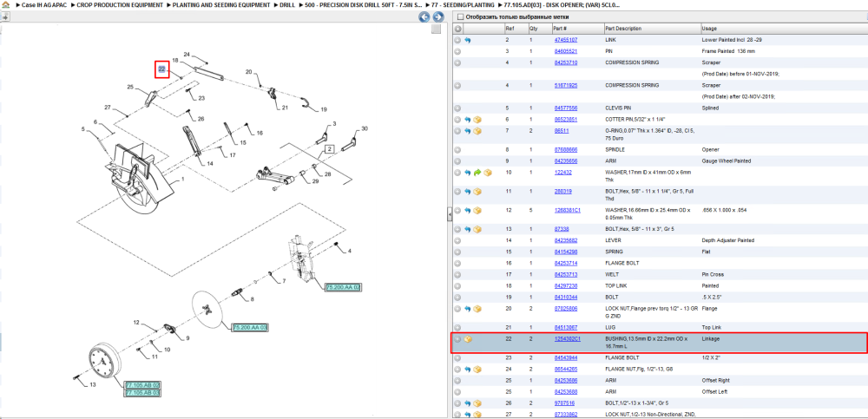Open package icon for O-RING 86511
The height and width of the screenshot is (419, 868).
pyautogui.click(x=477, y=131)
